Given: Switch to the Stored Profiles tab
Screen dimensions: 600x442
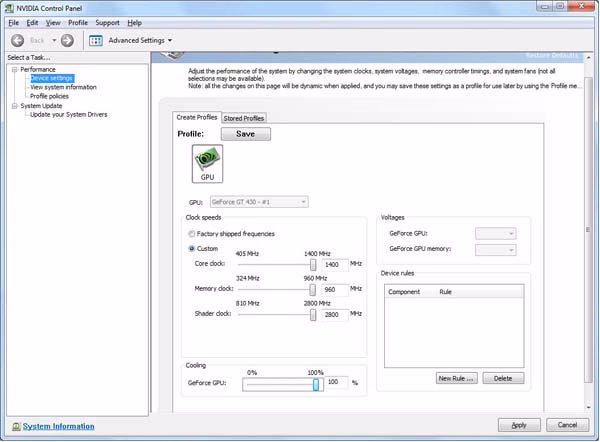Looking at the screenshot, I should tap(244, 118).
